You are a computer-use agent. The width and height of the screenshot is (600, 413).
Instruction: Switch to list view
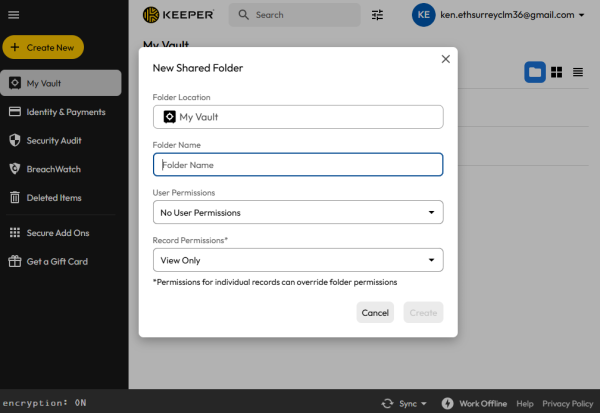point(578,72)
